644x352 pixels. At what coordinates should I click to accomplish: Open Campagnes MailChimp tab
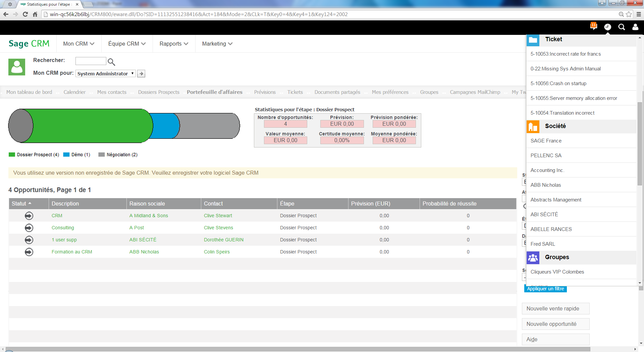[x=475, y=92]
